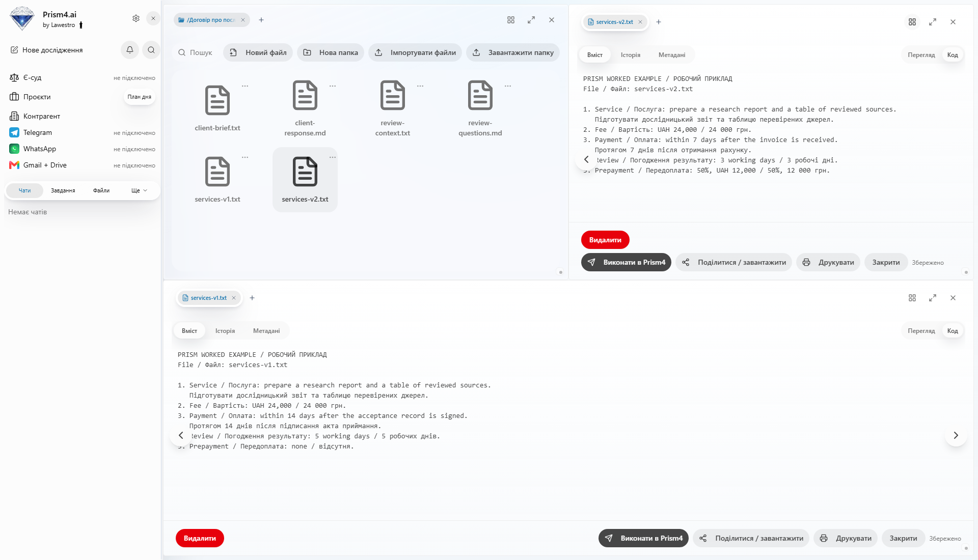This screenshot has height=560, width=978.
Task: Click Імпортувати файли button
Action: (415, 52)
